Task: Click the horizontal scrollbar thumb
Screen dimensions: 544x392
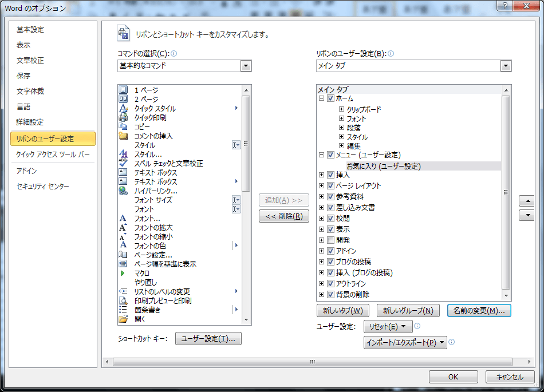Action: click(312, 362)
